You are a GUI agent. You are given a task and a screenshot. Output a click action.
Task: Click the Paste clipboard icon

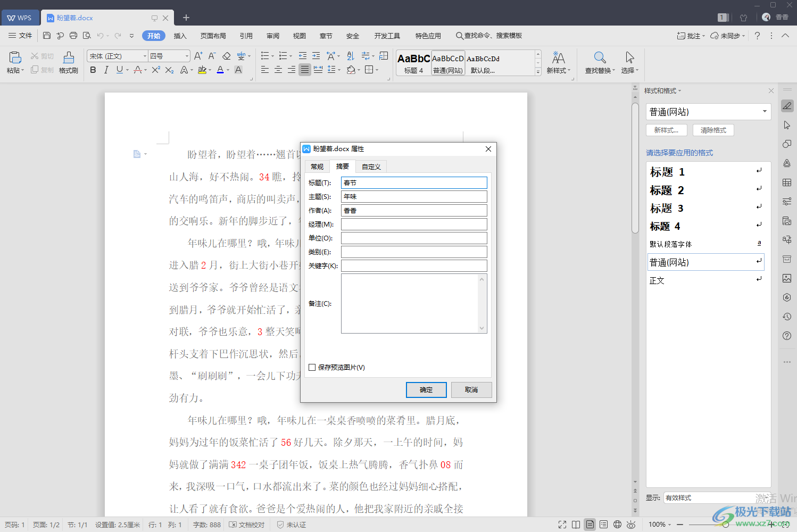click(15, 57)
